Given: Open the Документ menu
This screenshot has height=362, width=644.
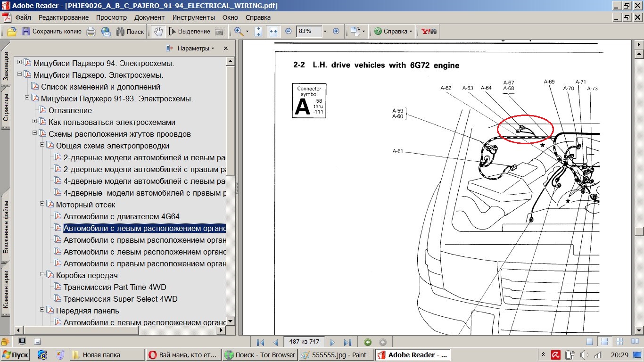Looking at the screenshot, I should pos(149,17).
